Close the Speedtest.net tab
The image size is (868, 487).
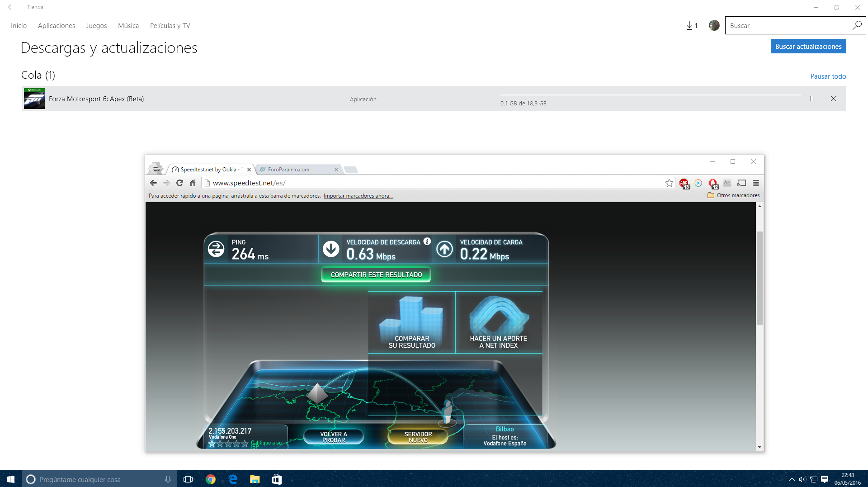[x=249, y=170]
